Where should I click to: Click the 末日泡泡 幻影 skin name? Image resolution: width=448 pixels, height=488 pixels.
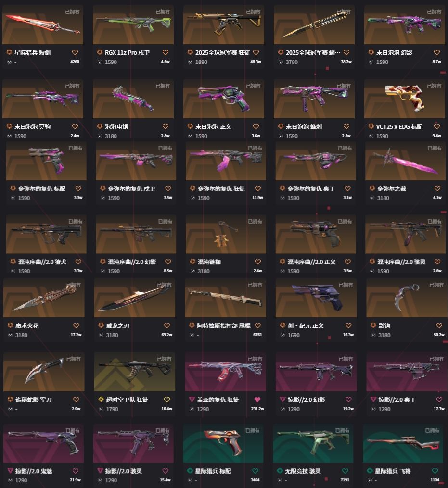(394, 52)
